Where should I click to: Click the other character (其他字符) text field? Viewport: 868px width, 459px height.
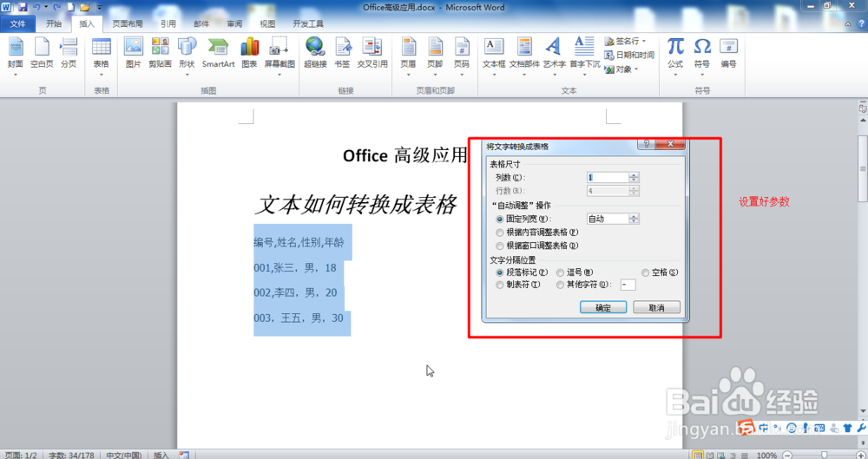628,285
